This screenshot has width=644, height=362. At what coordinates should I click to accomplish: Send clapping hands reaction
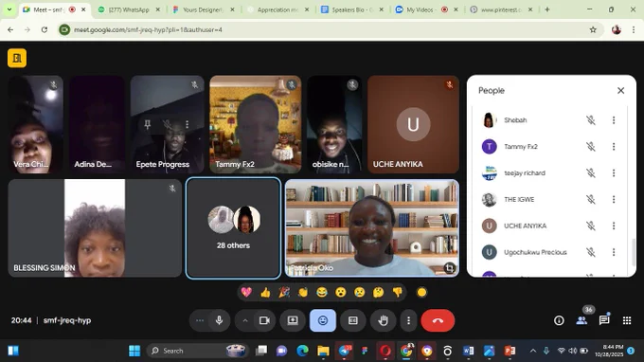click(x=303, y=292)
